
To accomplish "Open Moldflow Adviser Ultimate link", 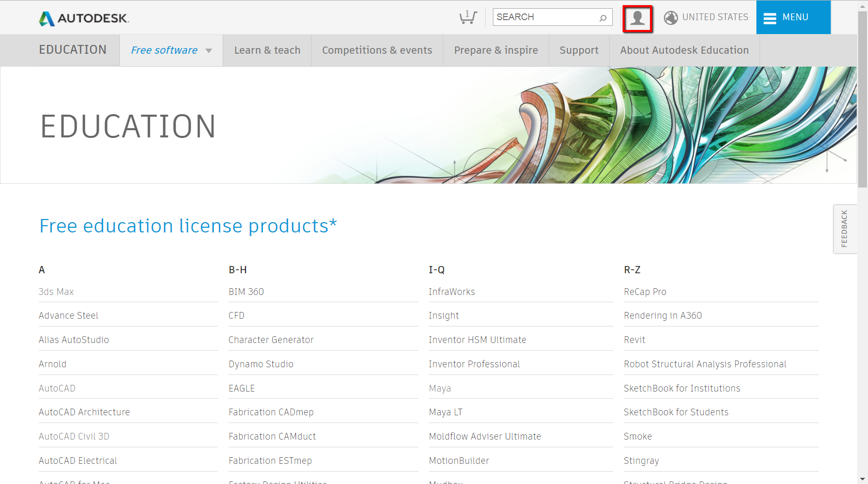I will pyautogui.click(x=485, y=436).
